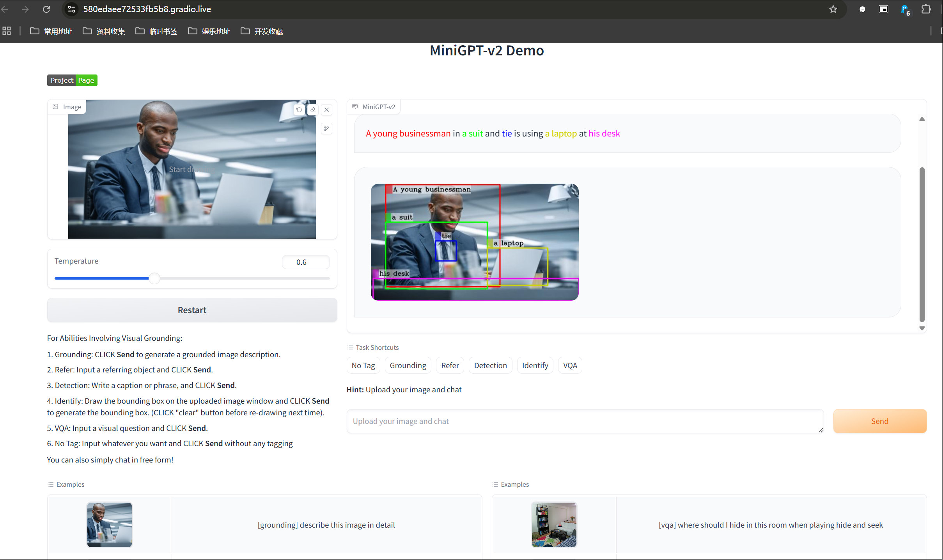Viewport: 943px width, 560px height.
Task: Click the eraser clear icon on image
Action: 313,110
